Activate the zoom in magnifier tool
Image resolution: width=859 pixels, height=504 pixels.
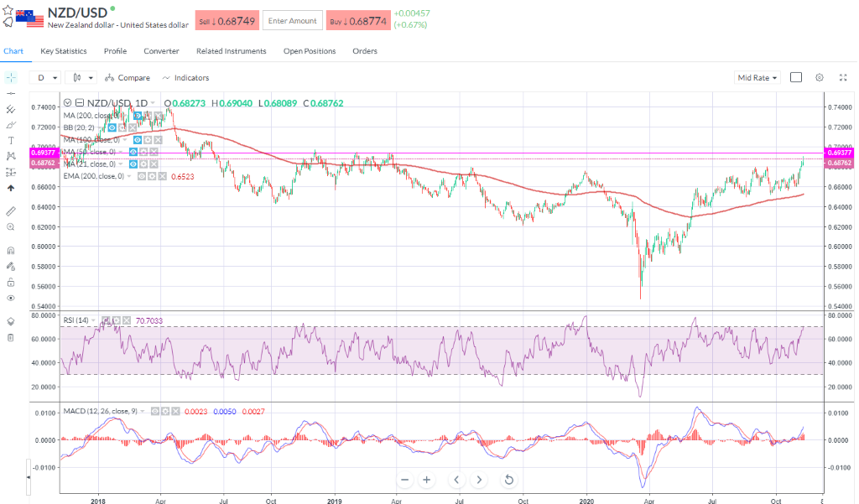(11, 227)
